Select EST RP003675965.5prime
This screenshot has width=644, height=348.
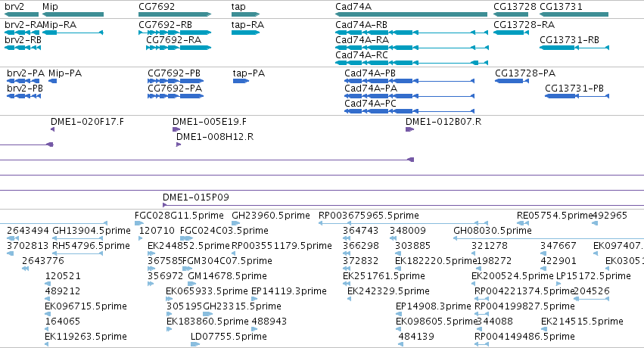[403, 223]
